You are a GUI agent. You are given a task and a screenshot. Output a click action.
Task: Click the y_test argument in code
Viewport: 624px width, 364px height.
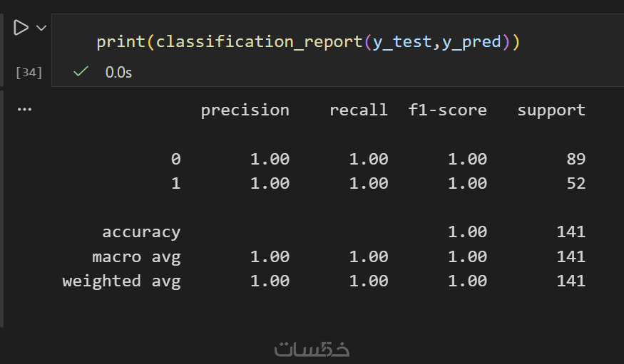click(x=402, y=42)
